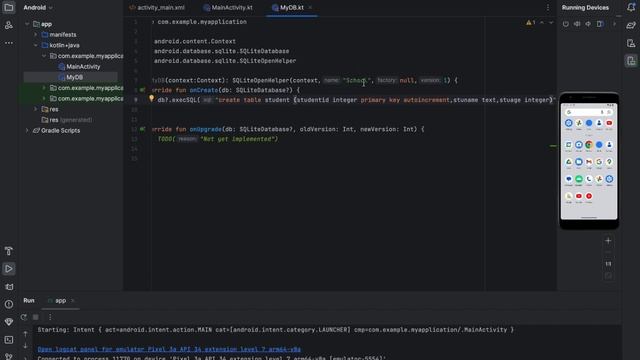Open App Quality Insights gem icon
Image resolution: width=640 pixels, height=360 pixels.
pyautogui.click(x=9, y=322)
